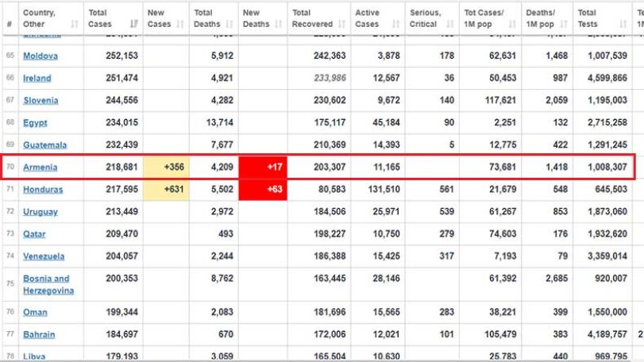The height and width of the screenshot is (362, 644).
Task: Select Bosnia deaths per million 2,685
Action: (557, 279)
